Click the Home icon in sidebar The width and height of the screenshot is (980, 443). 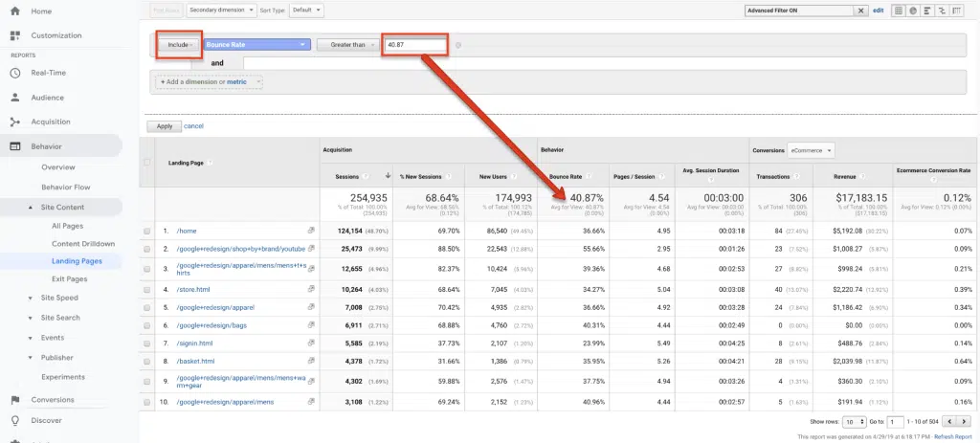point(15,11)
